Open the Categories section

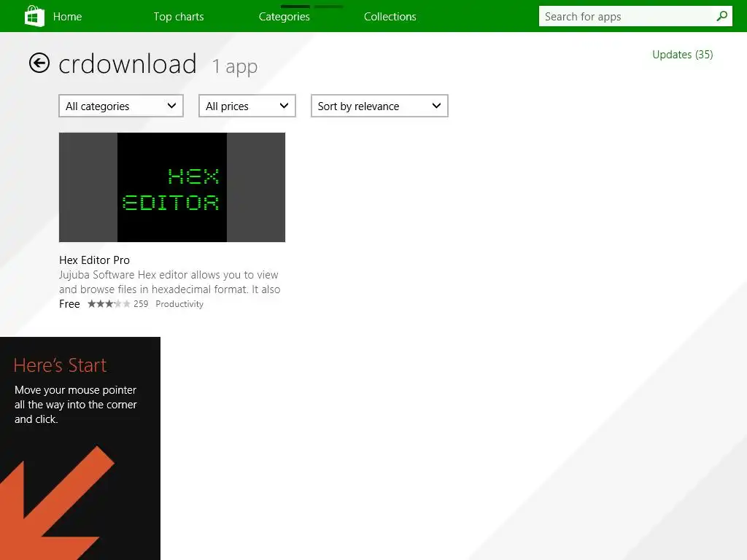pos(285,17)
